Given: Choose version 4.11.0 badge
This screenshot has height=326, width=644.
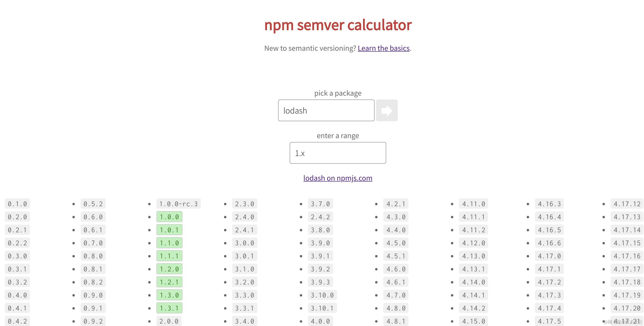Looking at the screenshot, I should [x=473, y=204].
